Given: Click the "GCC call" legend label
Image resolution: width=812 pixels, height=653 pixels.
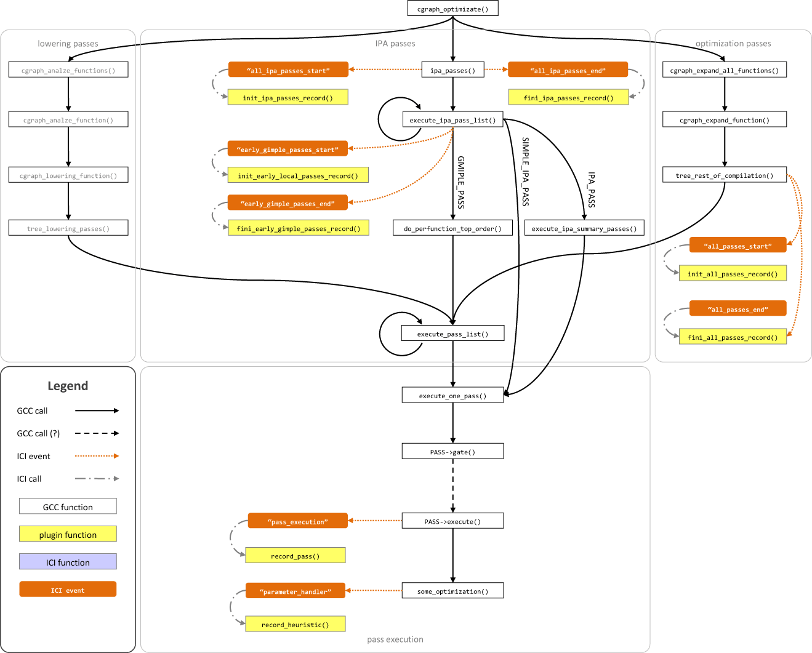Looking at the screenshot, I should pos(32,411).
